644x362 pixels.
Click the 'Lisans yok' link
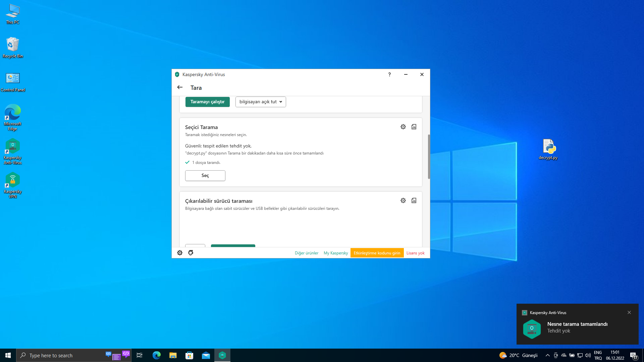416,253
